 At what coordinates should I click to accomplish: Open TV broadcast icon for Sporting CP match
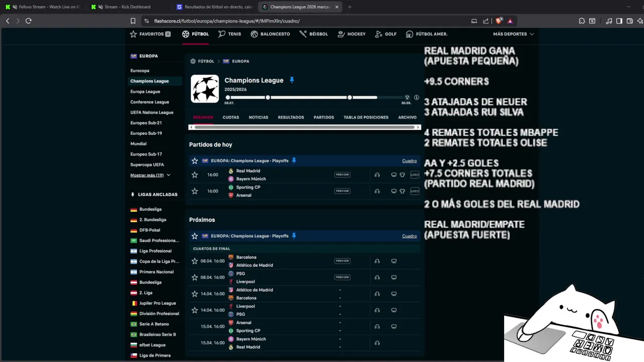pos(394,191)
